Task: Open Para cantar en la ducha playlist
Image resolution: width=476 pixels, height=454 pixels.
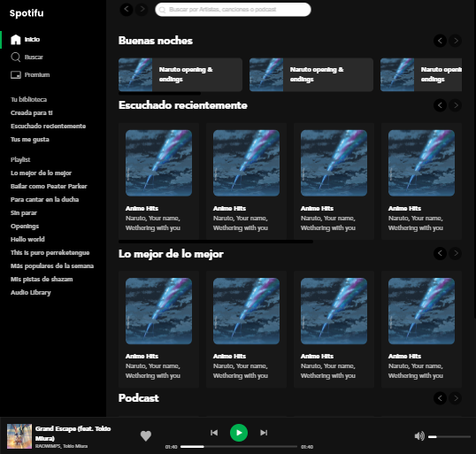Action: [x=44, y=199]
